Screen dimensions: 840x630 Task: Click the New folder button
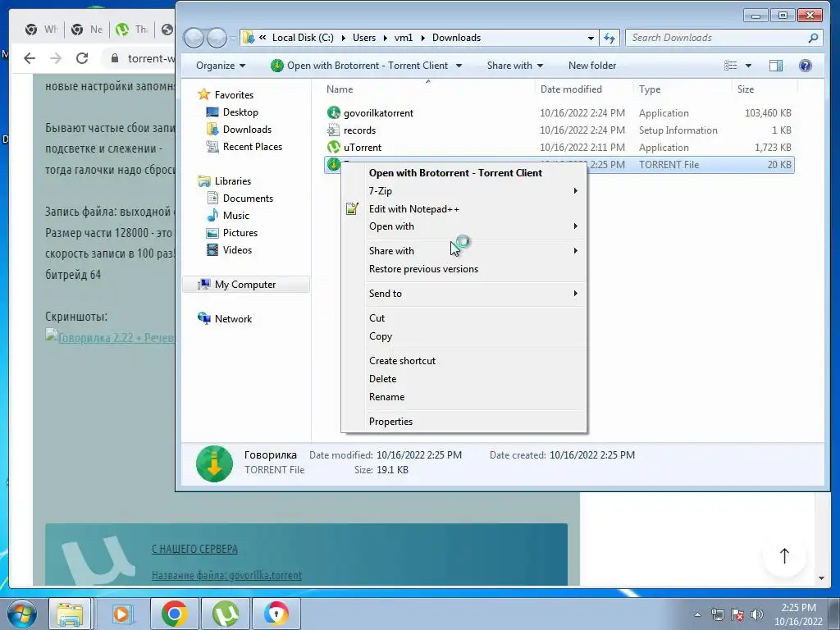(x=592, y=66)
